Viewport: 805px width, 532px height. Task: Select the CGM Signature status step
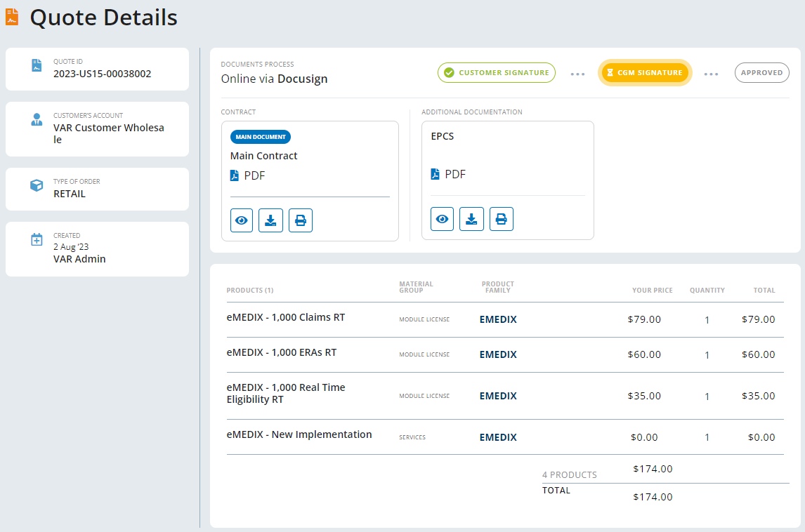coord(645,73)
